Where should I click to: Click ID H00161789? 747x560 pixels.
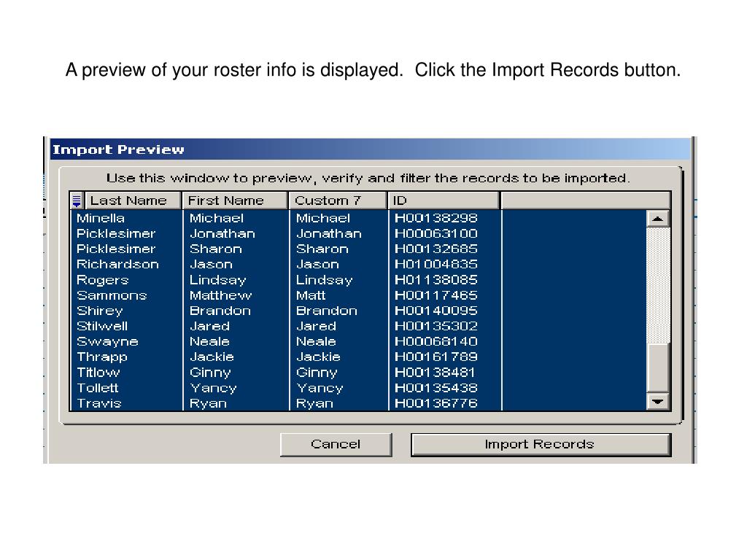pyautogui.click(x=436, y=357)
